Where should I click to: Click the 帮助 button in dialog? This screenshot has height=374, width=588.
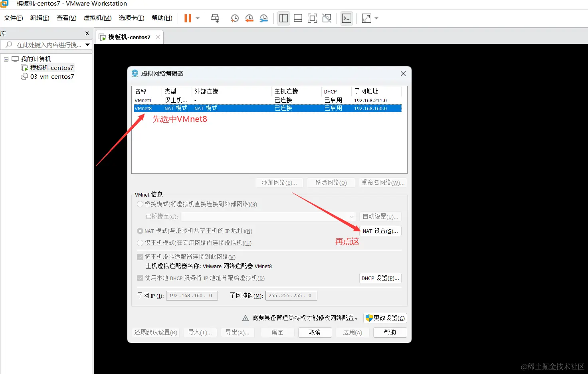(x=390, y=332)
